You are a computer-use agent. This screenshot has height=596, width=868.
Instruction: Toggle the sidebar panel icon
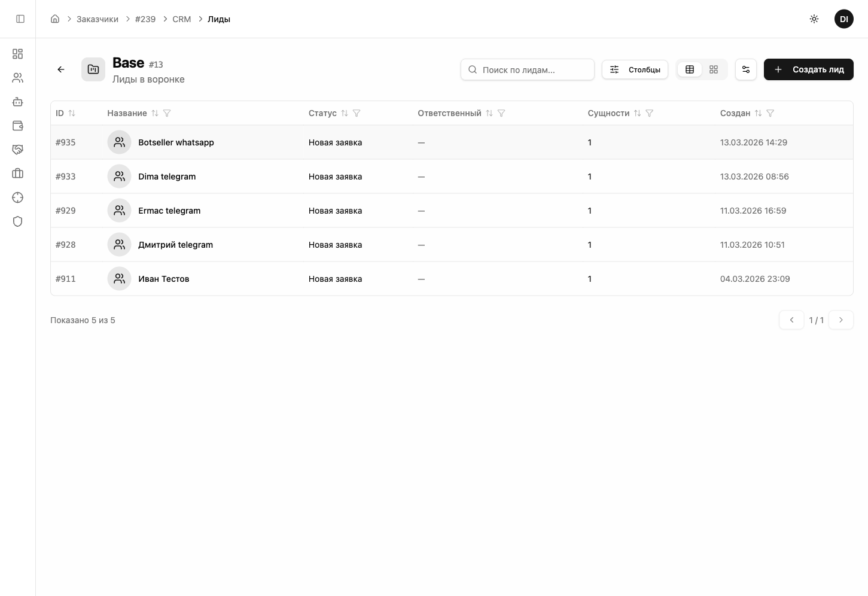click(x=20, y=19)
